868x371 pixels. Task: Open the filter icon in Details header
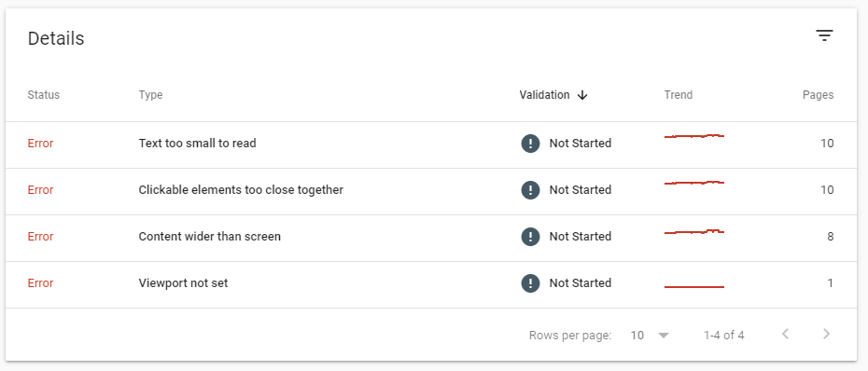tap(824, 36)
